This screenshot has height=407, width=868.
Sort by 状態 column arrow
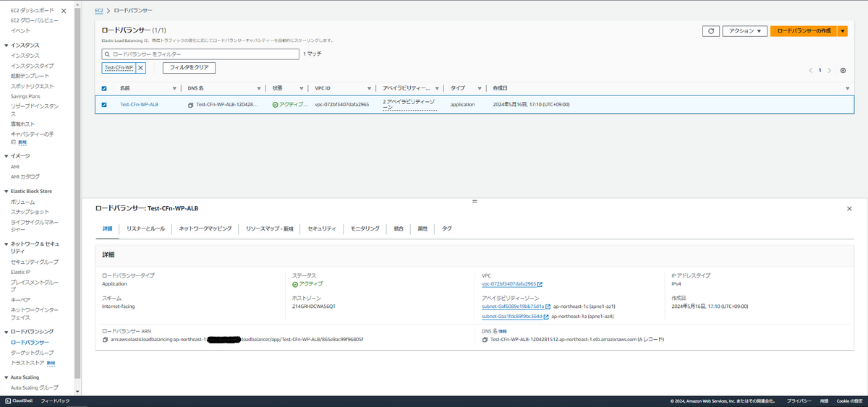[x=301, y=88]
